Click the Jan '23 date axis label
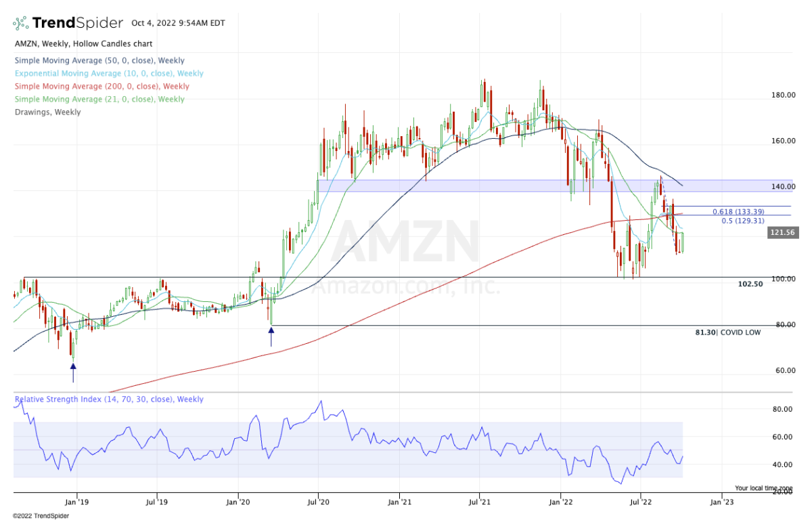Viewport: 812px width, 522px height. (x=722, y=502)
